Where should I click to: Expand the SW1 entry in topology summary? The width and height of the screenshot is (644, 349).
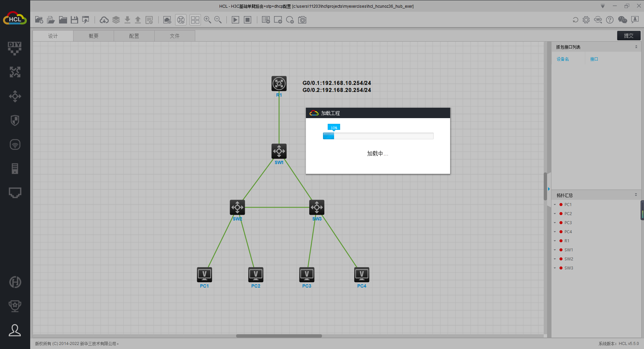click(555, 250)
